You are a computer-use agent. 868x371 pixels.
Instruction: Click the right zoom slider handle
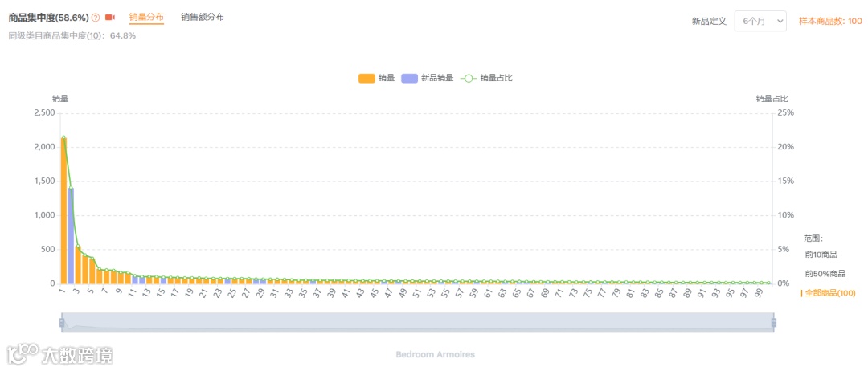774,323
